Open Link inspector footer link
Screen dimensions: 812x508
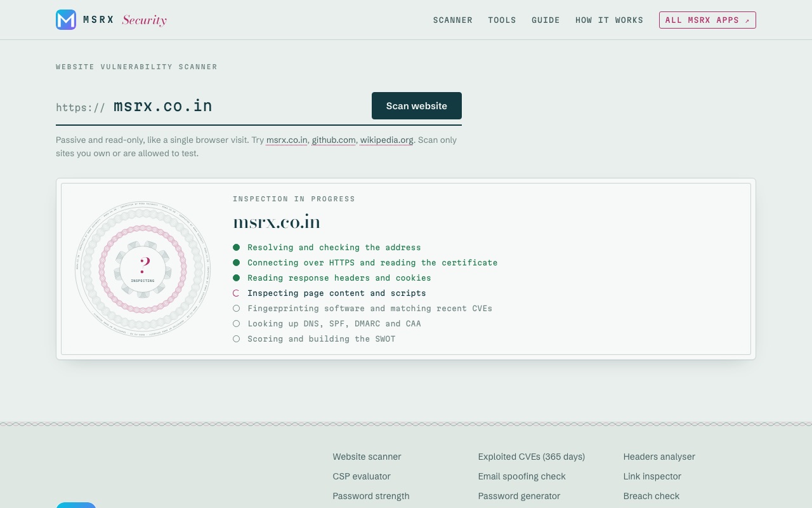click(x=652, y=476)
